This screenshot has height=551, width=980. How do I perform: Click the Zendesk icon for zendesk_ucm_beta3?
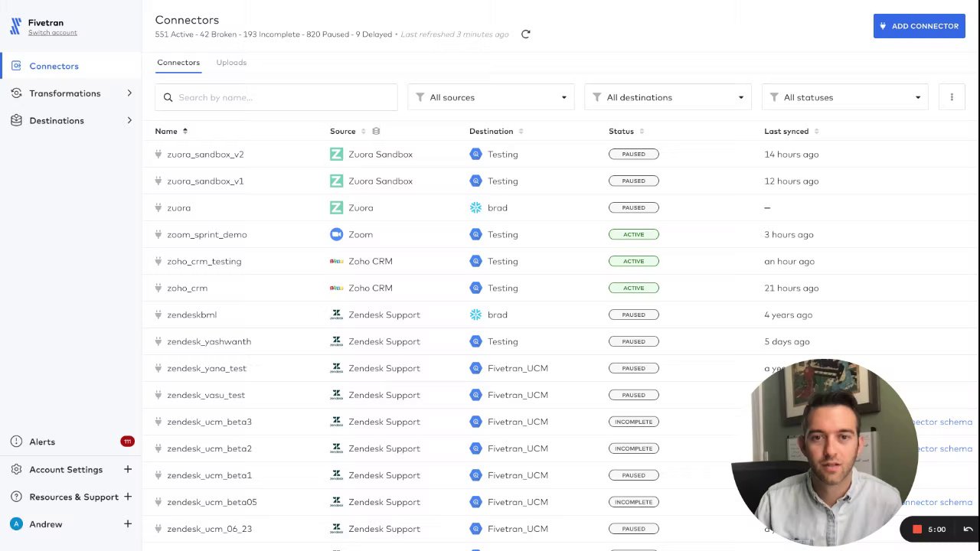point(336,422)
